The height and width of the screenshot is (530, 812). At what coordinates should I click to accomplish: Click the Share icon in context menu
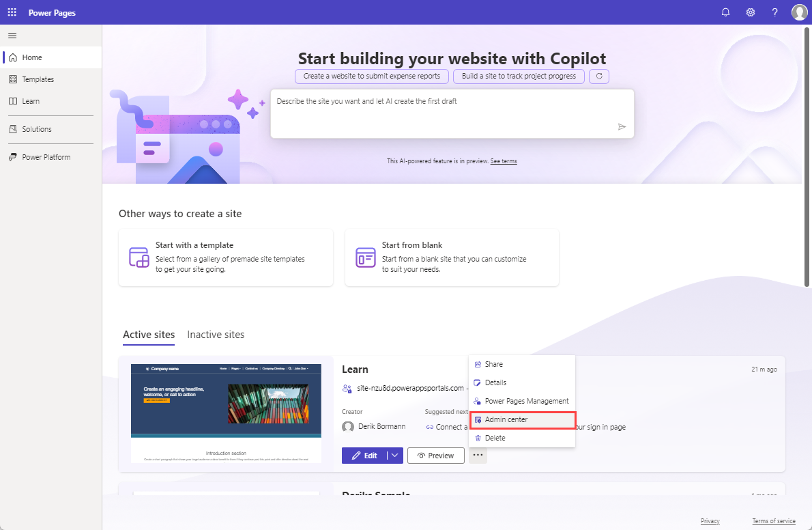[478, 365]
